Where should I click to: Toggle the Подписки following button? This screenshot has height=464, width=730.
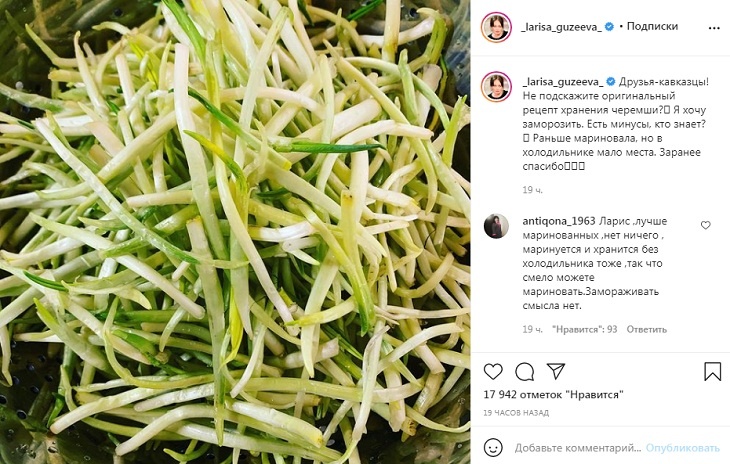[652, 27]
